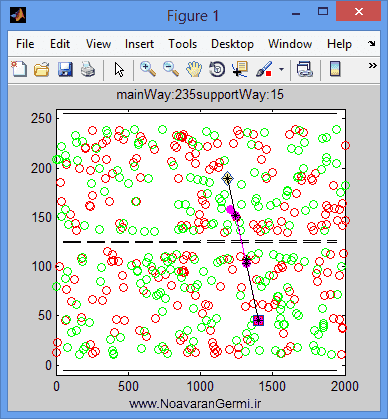Open the Window menu
The height and width of the screenshot is (419, 388).
coord(290,44)
